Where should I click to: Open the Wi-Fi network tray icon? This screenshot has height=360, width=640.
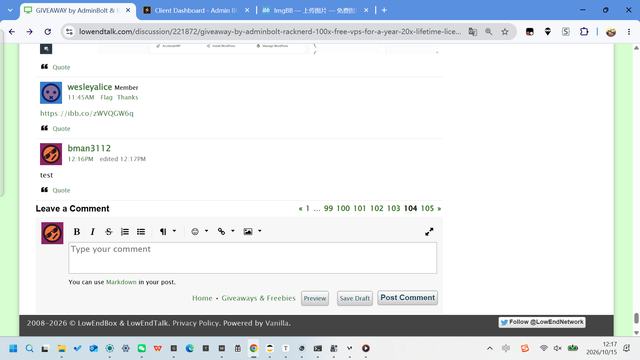pos(543,348)
